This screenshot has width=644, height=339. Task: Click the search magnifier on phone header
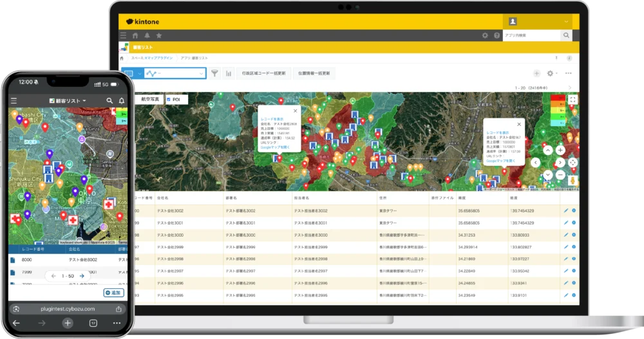(x=109, y=101)
